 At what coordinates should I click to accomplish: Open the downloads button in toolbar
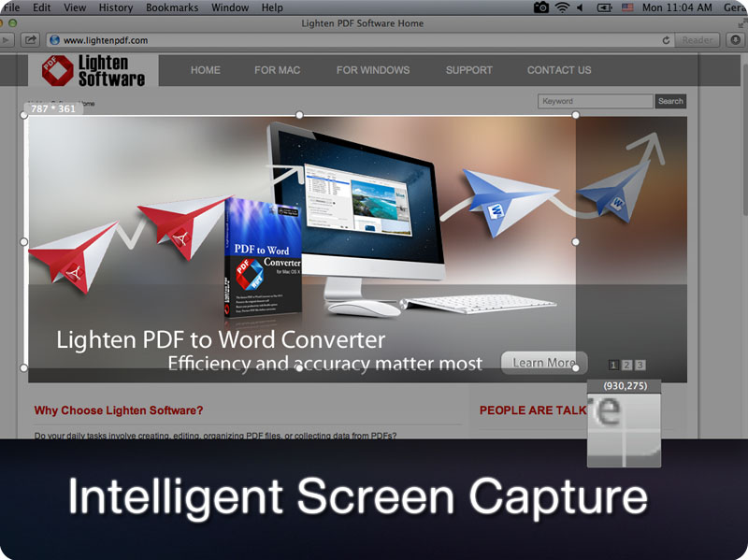(x=736, y=40)
